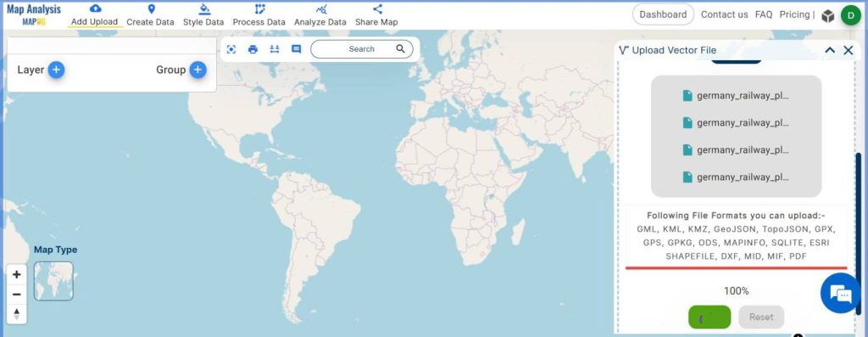868x337 pixels.
Task: Add a new group with plus button
Action: [198, 70]
